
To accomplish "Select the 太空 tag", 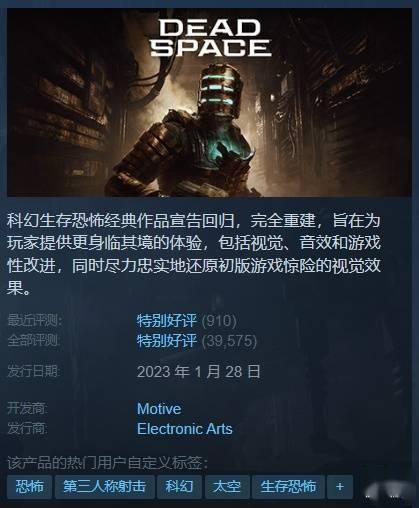I will coord(227,487).
